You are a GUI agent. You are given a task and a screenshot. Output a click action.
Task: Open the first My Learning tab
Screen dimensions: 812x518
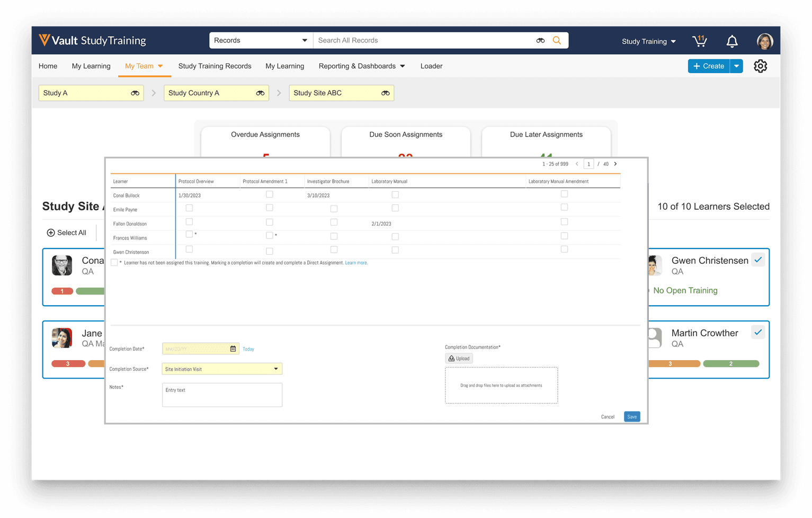pos(91,66)
